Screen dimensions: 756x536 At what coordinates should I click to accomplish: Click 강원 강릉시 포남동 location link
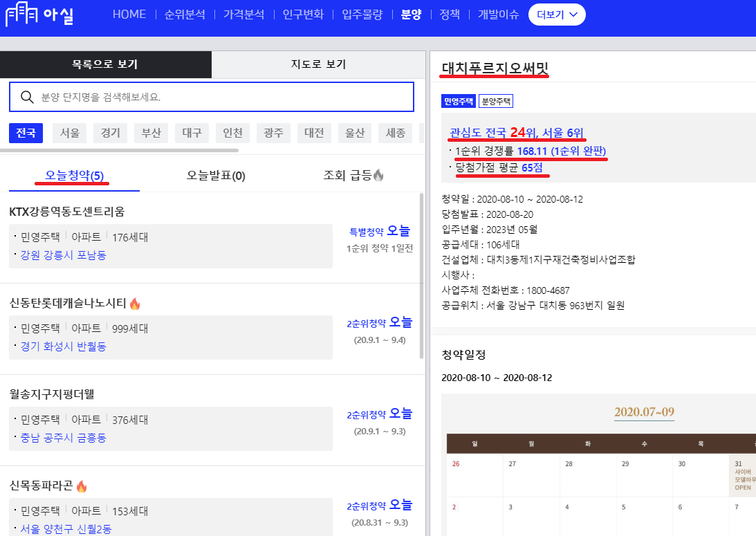coord(63,255)
